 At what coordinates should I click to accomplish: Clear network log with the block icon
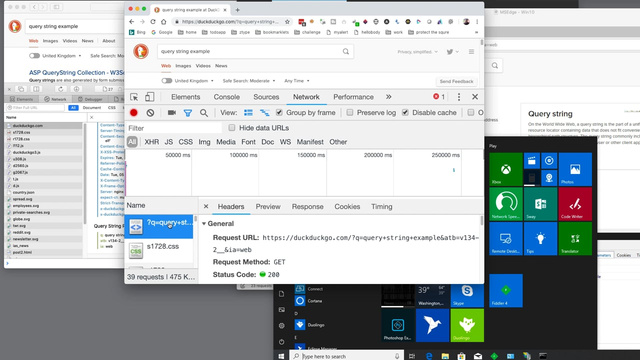point(150,113)
